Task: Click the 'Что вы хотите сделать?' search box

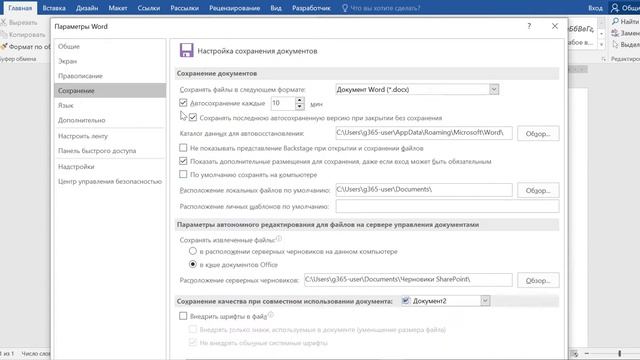Action: click(x=385, y=8)
